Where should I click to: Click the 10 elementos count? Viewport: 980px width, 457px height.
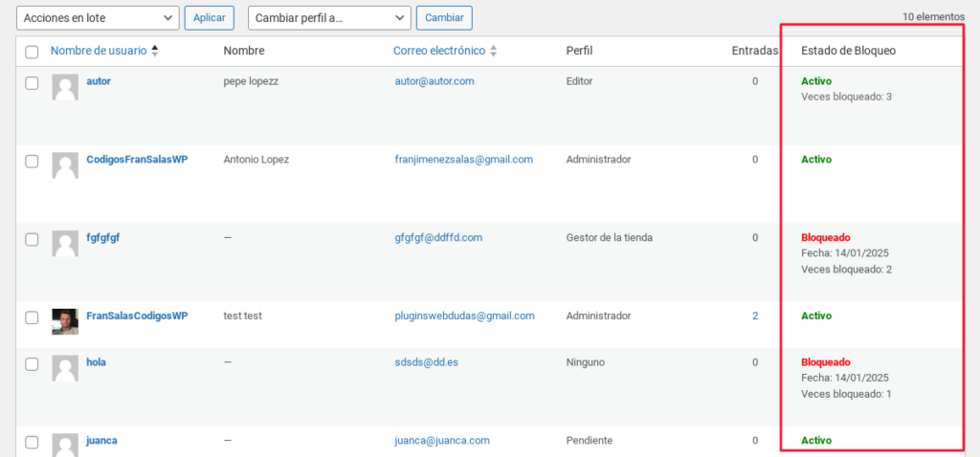pyautogui.click(x=933, y=17)
